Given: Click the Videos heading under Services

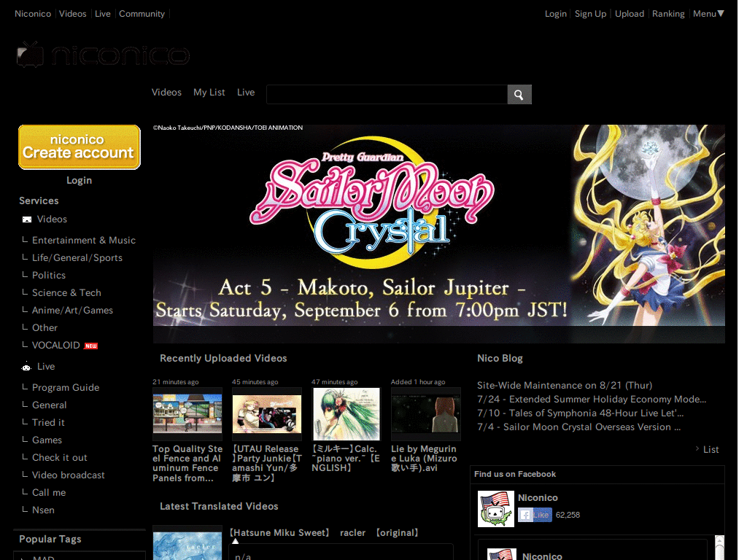Looking at the screenshot, I should (52, 219).
